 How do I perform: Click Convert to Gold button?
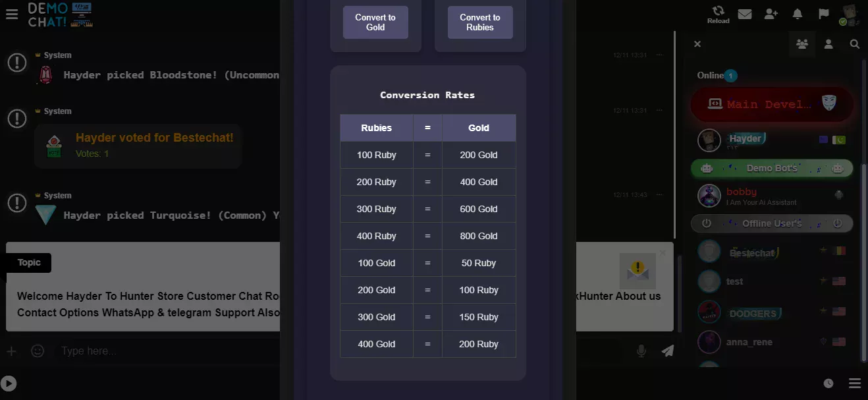(375, 22)
